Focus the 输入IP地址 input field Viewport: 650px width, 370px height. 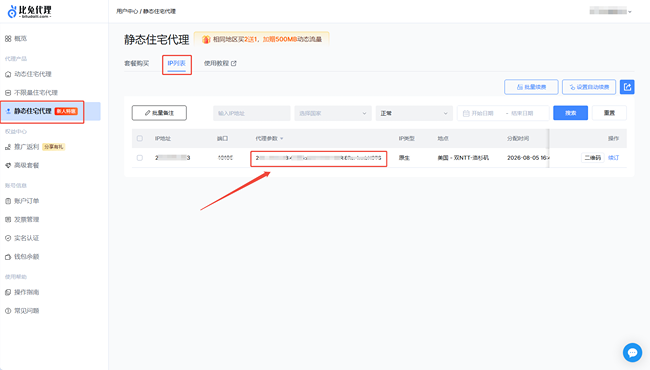pos(252,113)
